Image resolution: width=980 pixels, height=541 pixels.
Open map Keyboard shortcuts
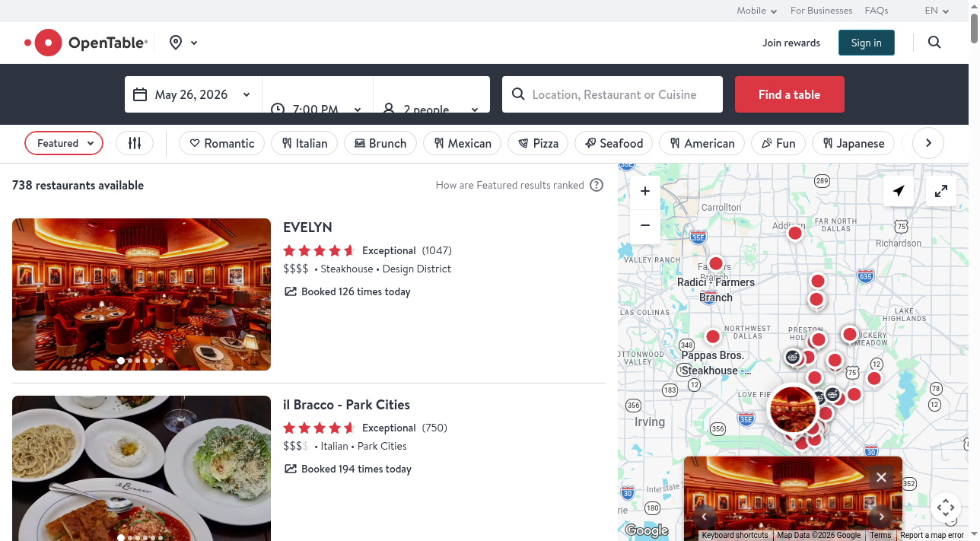pos(735,535)
